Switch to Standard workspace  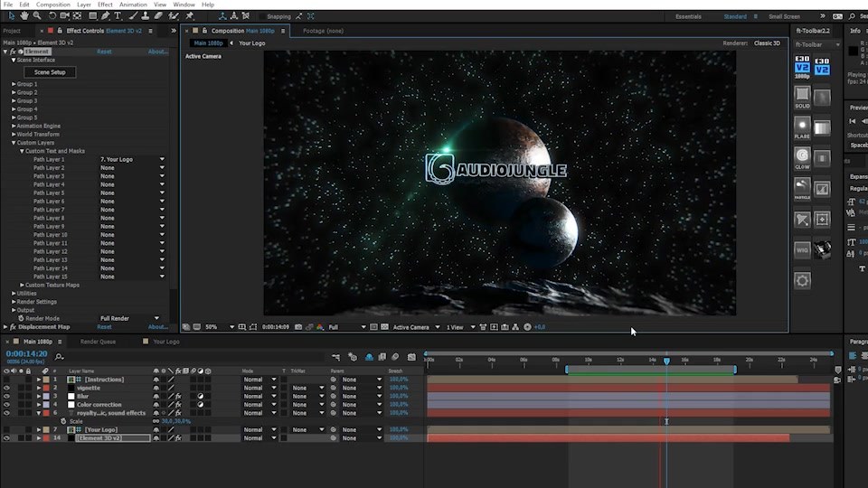[735, 16]
